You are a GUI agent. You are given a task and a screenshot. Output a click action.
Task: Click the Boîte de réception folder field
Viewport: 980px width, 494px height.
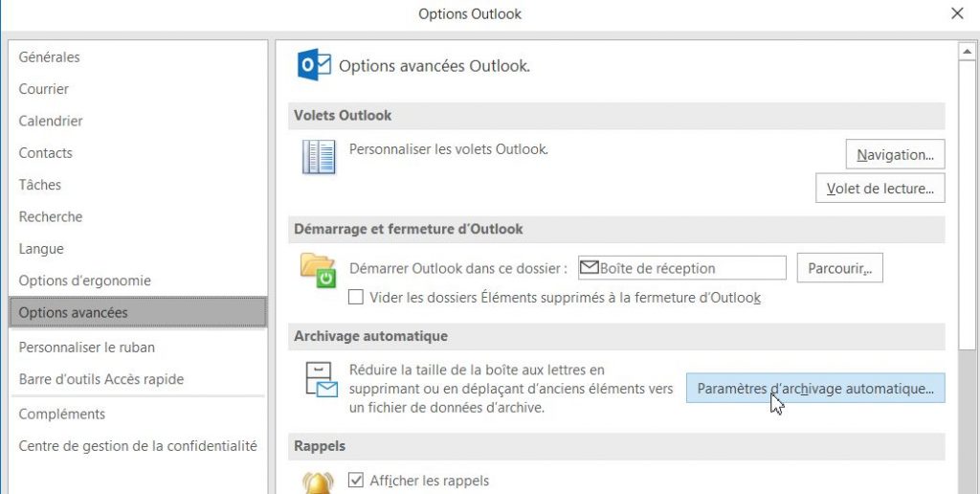[x=681, y=268]
